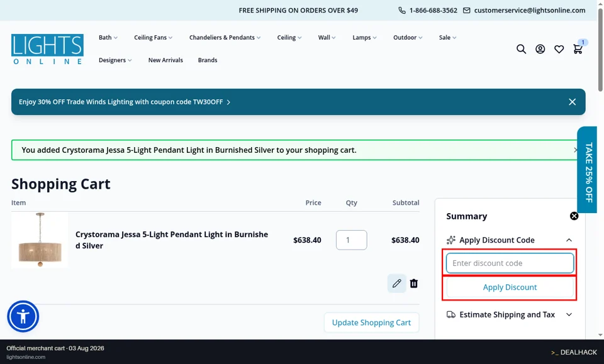This screenshot has width=604, height=364.
Task: Close the Summary panel with X icon
Action: (x=574, y=216)
